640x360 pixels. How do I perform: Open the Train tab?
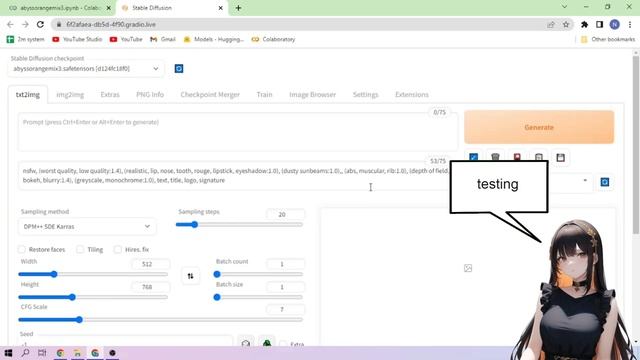[x=264, y=95]
